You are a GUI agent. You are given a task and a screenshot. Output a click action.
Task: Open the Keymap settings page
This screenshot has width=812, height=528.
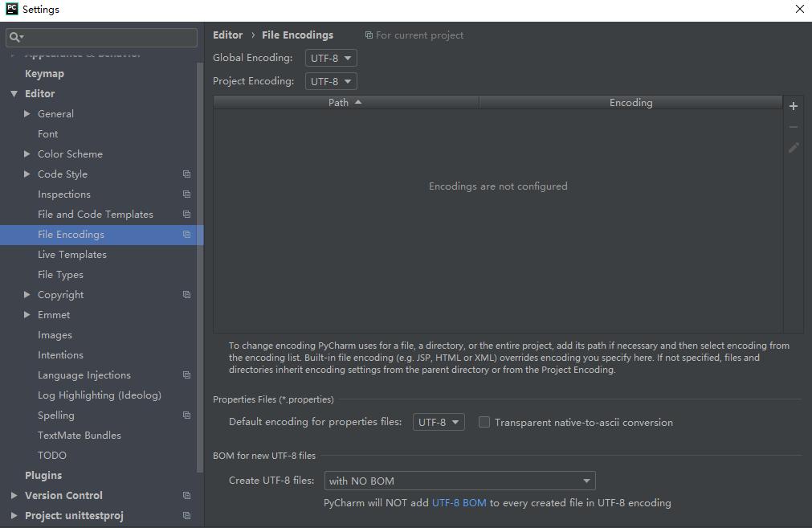pyautogui.click(x=44, y=74)
